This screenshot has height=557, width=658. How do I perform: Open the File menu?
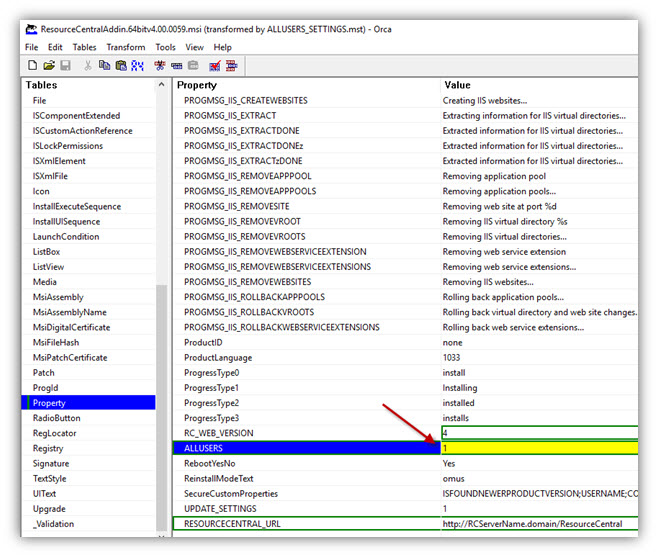(x=31, y=47)
